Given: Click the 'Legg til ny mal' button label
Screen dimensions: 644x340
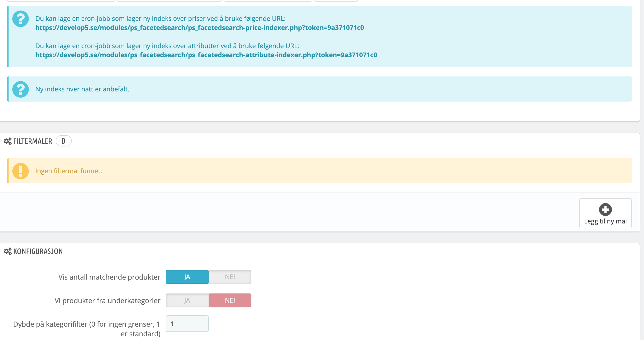Looking at the screenshot, I should click(605, 221).
